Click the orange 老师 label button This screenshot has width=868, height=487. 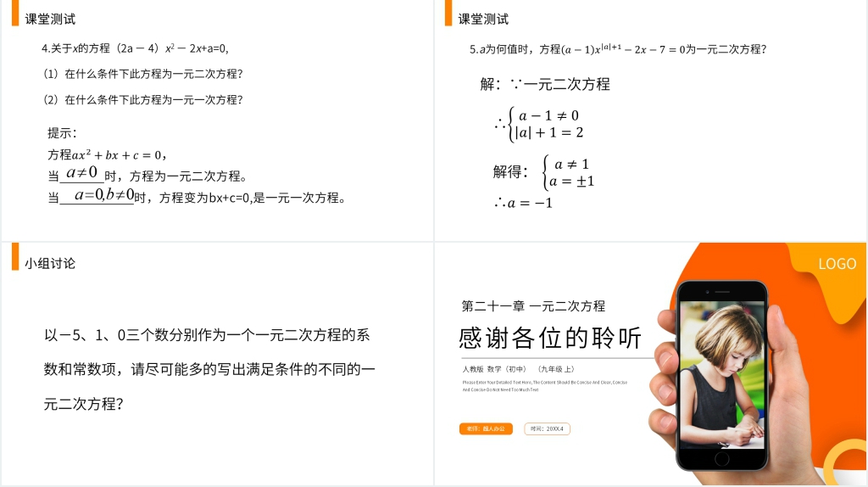pyautogui.click(x=486, y=428)
